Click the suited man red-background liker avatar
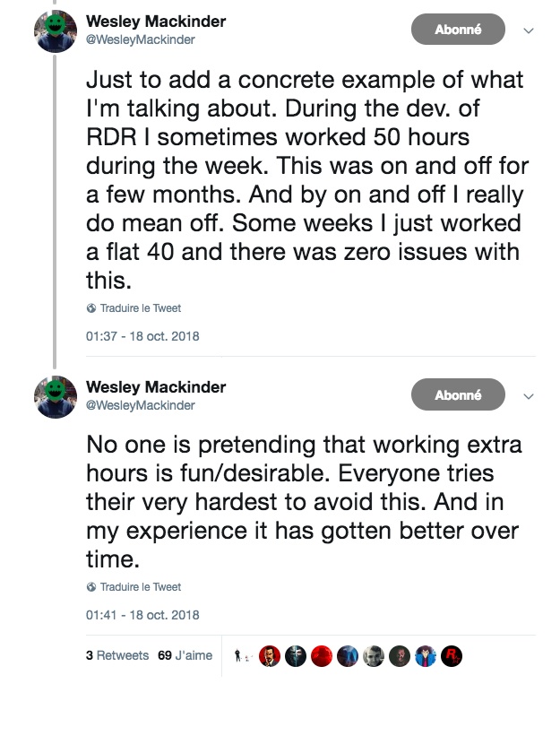The height and width of the screenshot is (753, 560). pos(269,656)
